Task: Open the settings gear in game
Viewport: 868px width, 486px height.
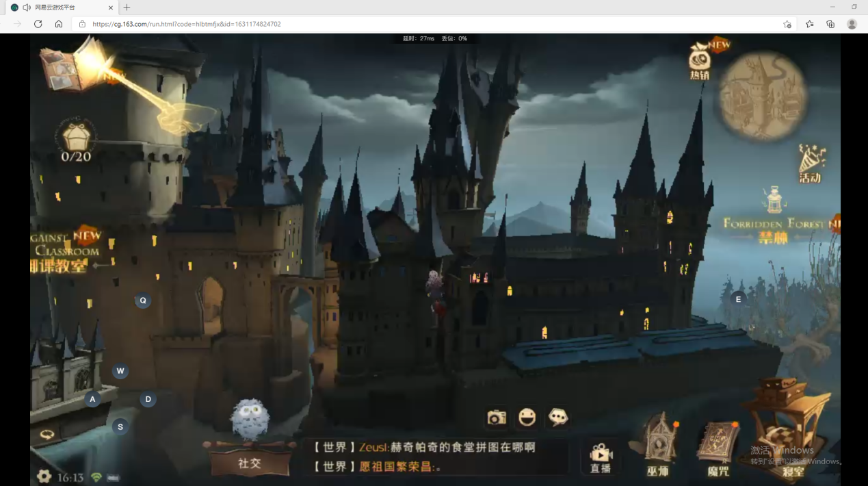Action: coord(44,476)
